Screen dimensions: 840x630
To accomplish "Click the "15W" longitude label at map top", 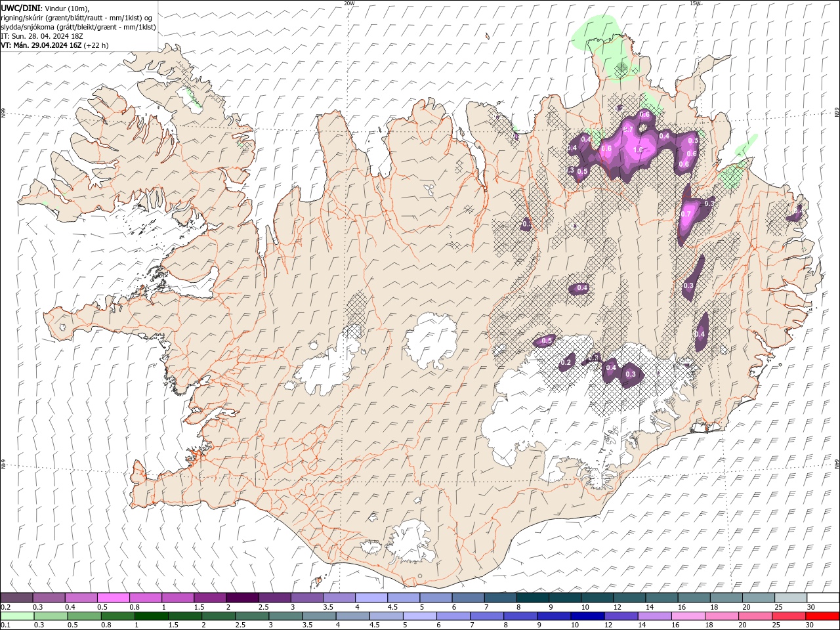I will point(695,3).
